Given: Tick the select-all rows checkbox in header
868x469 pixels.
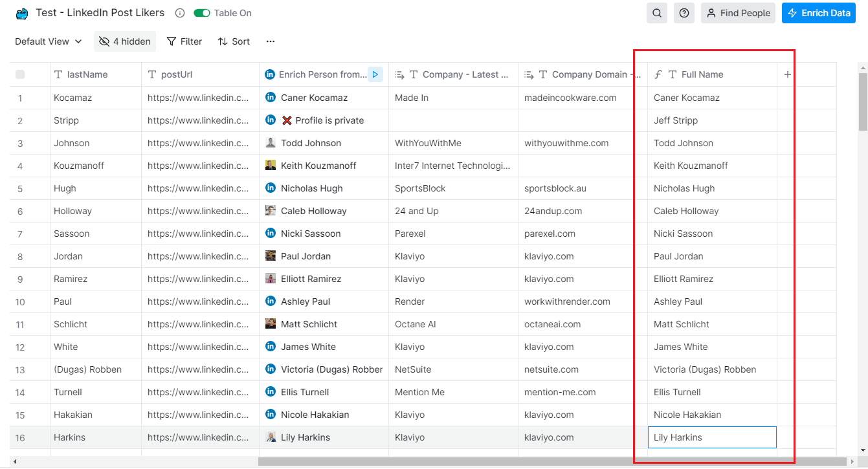Looking at the screenshot, I should [20, 74].
